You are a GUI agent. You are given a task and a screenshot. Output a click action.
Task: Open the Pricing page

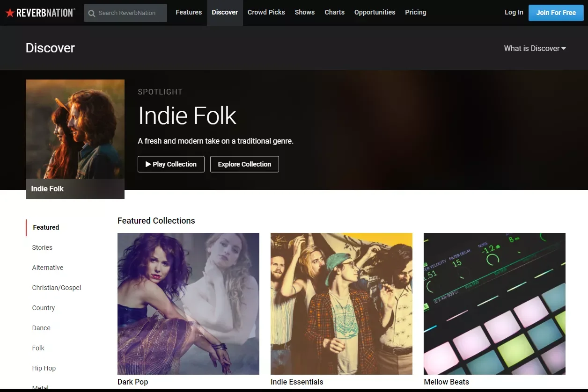pos(416,12)
